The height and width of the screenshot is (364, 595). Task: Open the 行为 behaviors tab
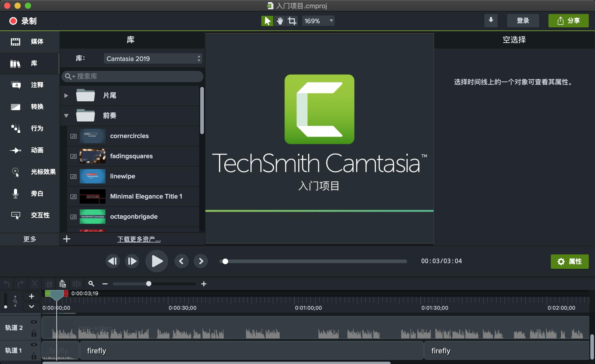point(30,128)
